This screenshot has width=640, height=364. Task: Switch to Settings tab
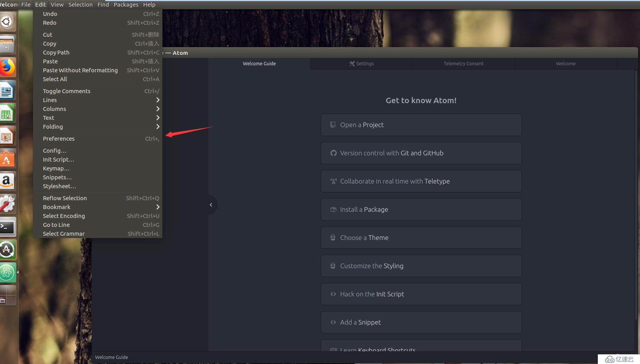[361, 64]
